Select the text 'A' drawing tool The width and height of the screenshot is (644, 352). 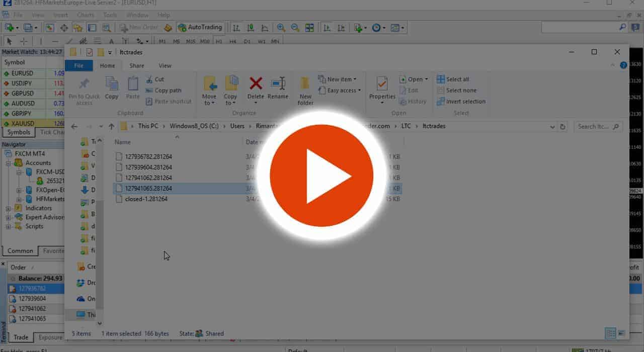111,41
